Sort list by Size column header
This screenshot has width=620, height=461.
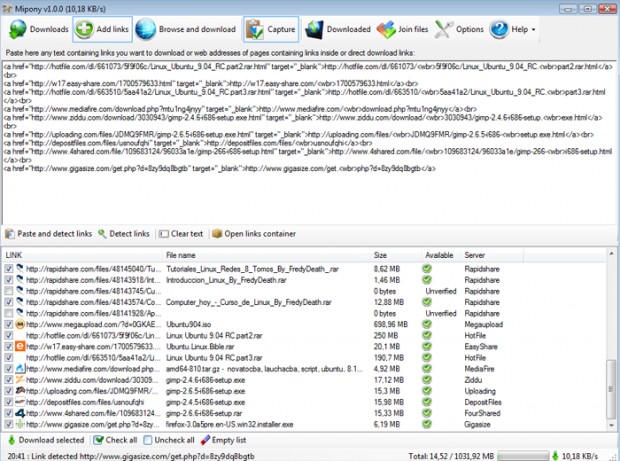[x=396, y=255]
